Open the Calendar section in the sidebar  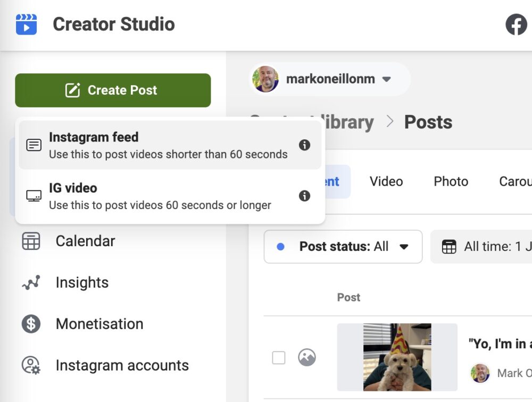click(85, 241)
